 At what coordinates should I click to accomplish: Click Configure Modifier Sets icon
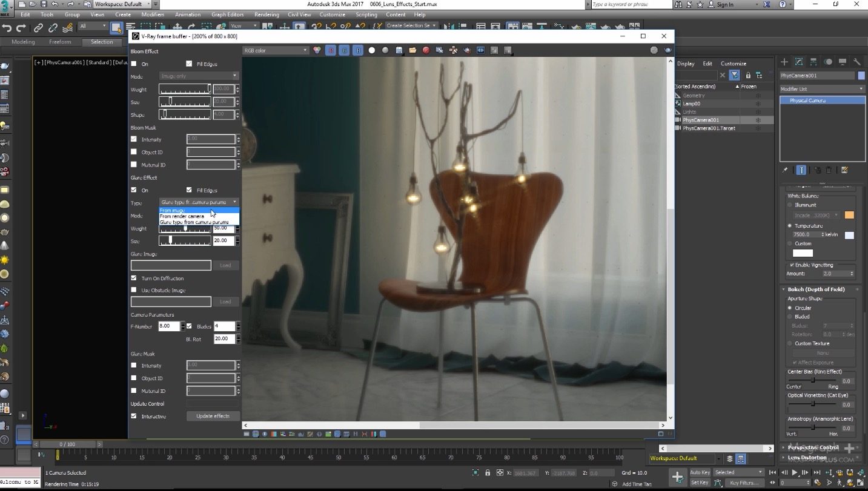[x=844, y=170]
